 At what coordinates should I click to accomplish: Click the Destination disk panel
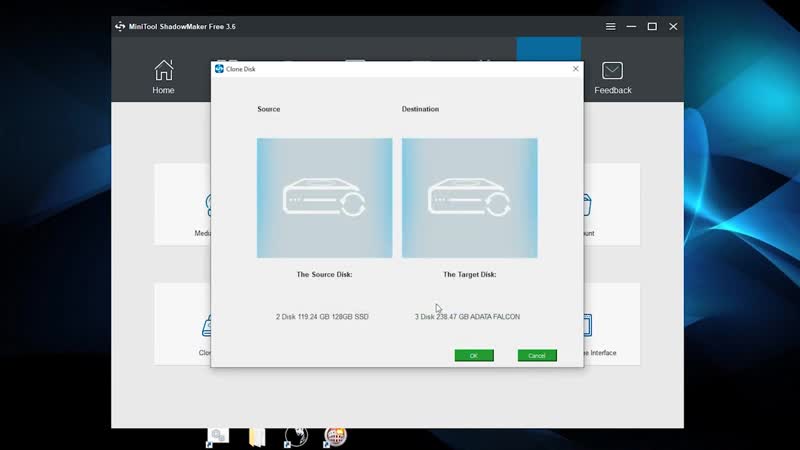point(469,198)
